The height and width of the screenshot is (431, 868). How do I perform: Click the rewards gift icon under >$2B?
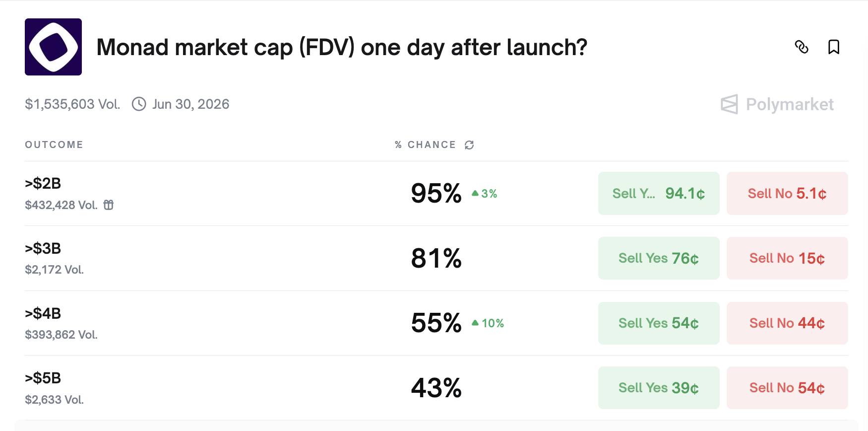click(x=109, y=205)
